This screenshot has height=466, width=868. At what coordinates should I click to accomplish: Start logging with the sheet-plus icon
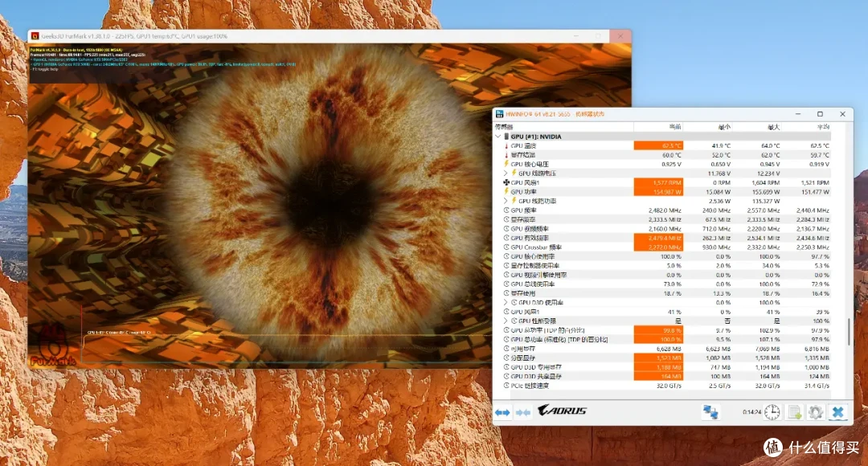794,411
